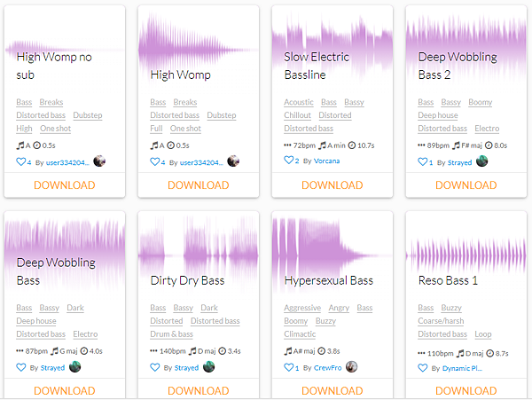Image resolution: width=532 pixels, height=400 pixels.
Task: Select Loop tag on Reso Bass 1
Action: [483, 334]
